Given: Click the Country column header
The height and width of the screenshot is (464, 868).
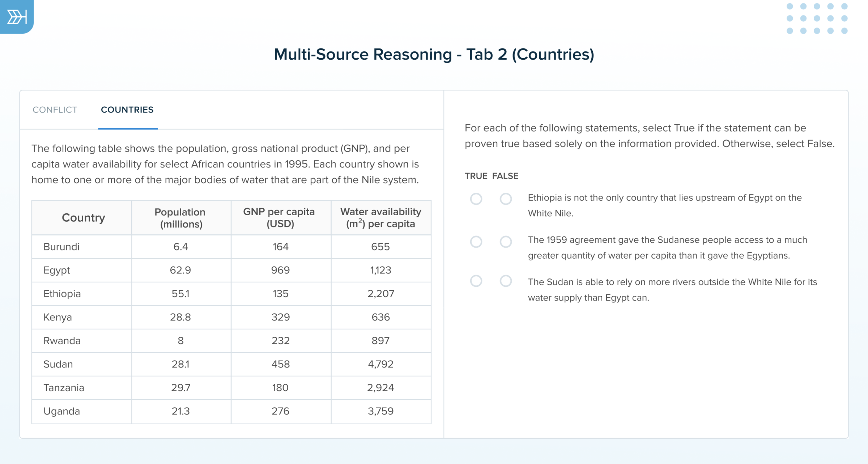Looking at the screenshot, I should (84, 217).
